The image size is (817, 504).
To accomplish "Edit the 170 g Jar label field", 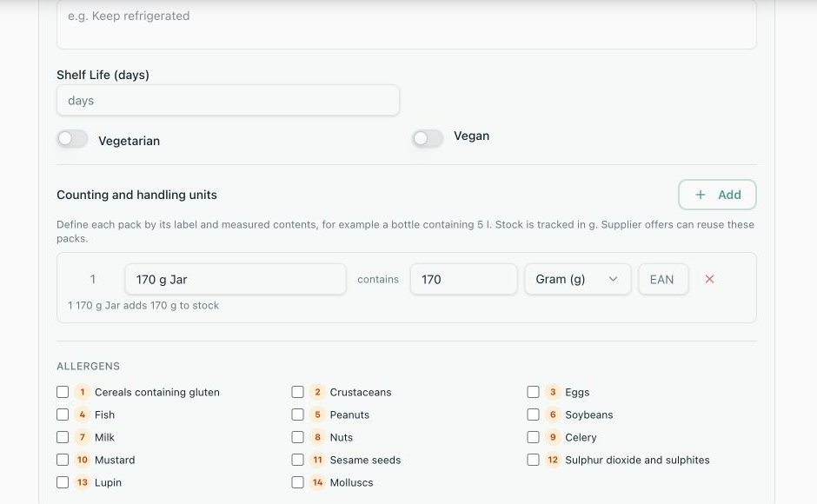I will [x=235, y=279].
